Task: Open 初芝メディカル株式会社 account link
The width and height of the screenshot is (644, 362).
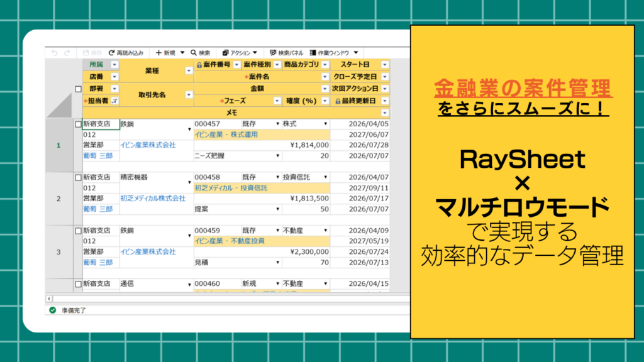Action: coord(153,198)
